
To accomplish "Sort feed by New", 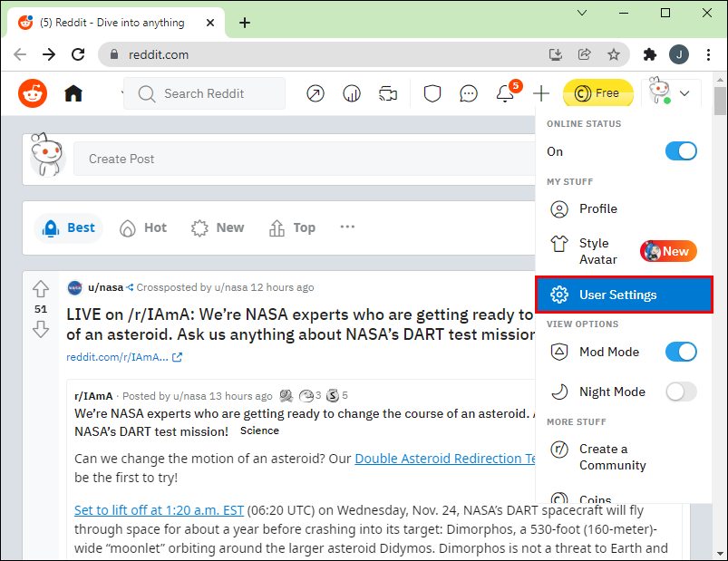I will click(218, 227).
